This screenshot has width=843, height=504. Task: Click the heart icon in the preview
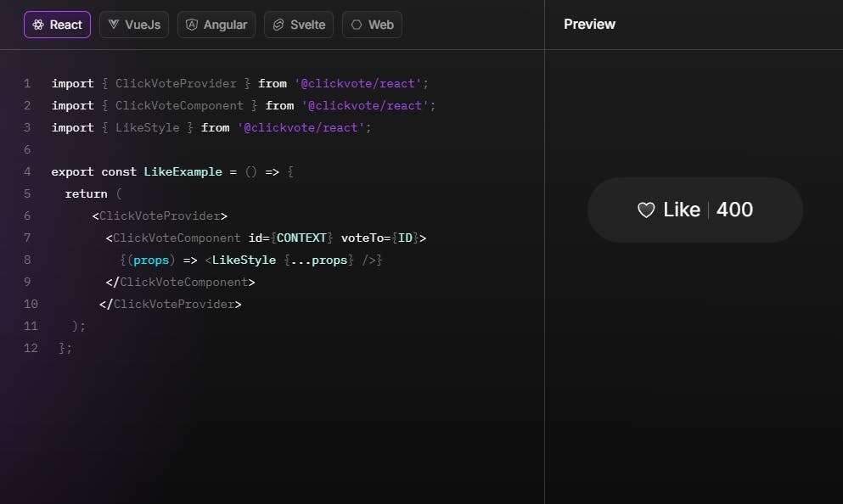[646, 210]
